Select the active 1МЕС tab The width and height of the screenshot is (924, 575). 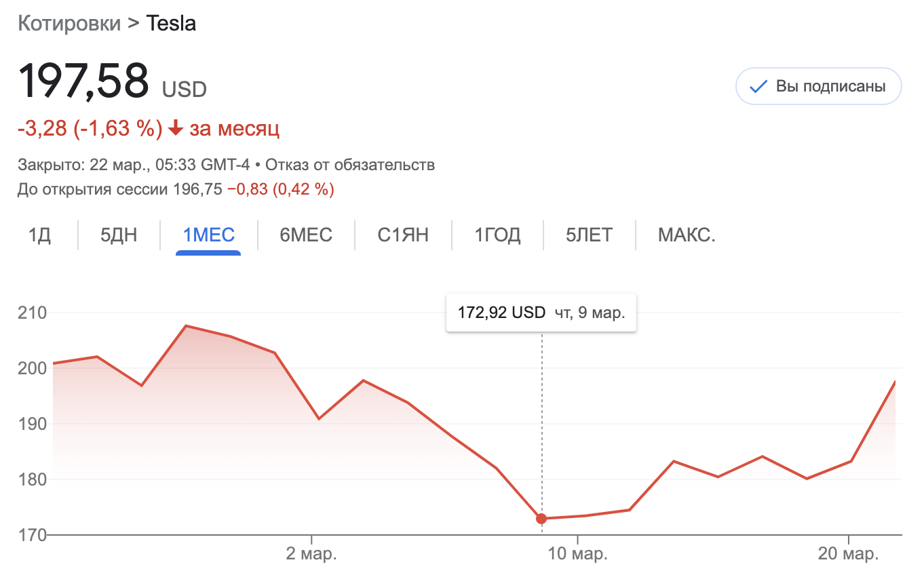point(208,235)
